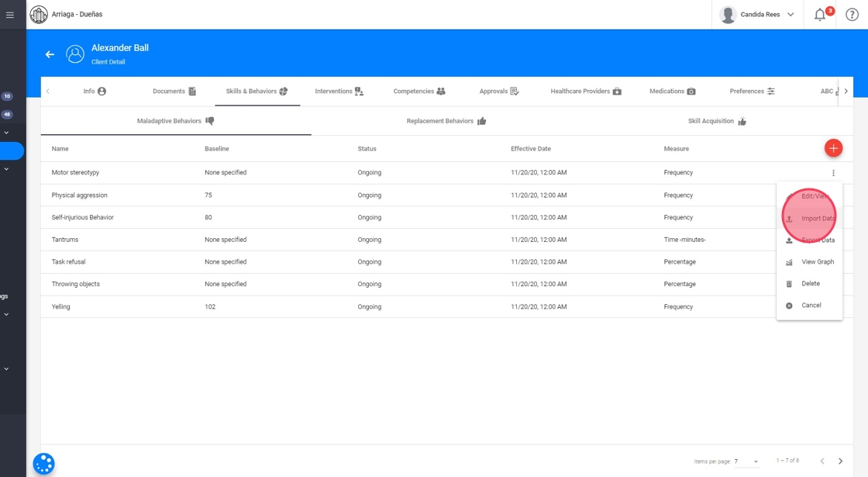Switch to the Replacement Behaviors sub-tab
The width and height of the screenshot is (868, 477).
[x=446, y=121]
